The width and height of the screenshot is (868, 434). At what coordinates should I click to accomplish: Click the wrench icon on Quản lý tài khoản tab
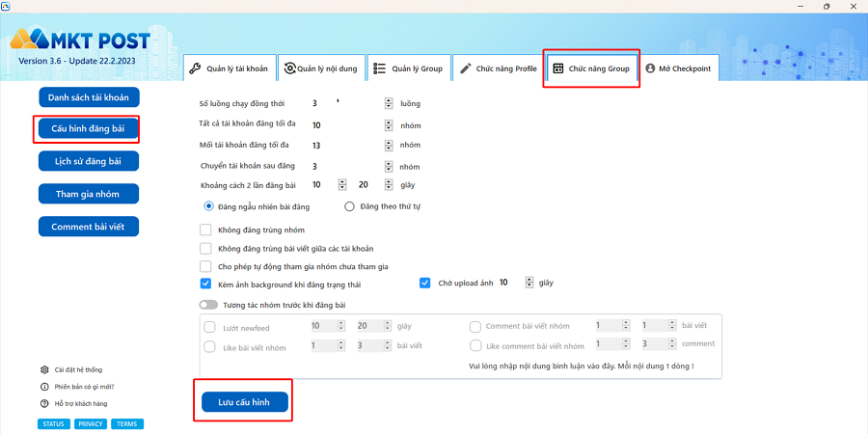[195, 68]
